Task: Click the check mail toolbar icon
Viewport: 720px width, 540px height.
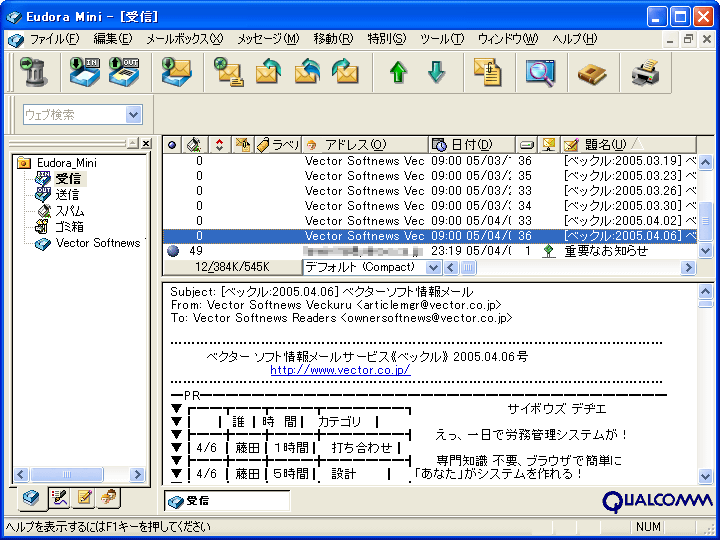Action: point(176,72)
